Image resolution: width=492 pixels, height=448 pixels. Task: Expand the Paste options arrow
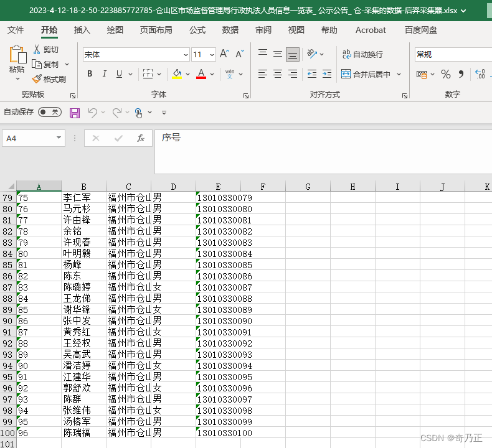[17, 78]
